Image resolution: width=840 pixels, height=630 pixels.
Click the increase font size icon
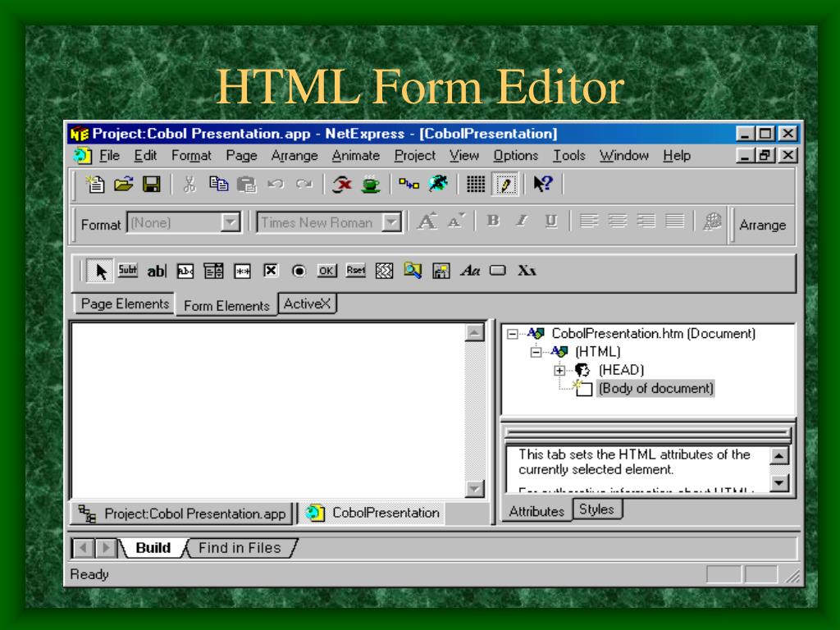click(x=427, y=221)
